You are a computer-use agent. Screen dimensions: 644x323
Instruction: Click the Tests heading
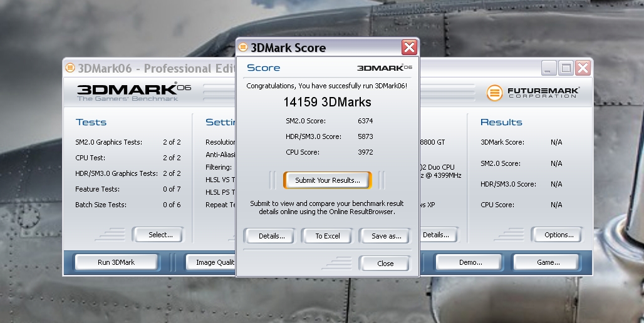pyautogui.click(x=91, y=122)
